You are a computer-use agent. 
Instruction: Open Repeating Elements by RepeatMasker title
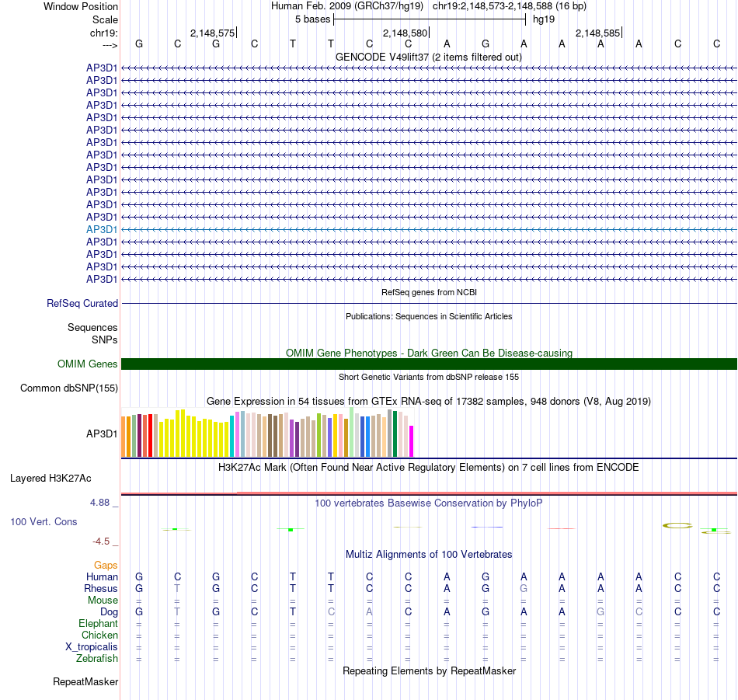(x=429, y=670)
